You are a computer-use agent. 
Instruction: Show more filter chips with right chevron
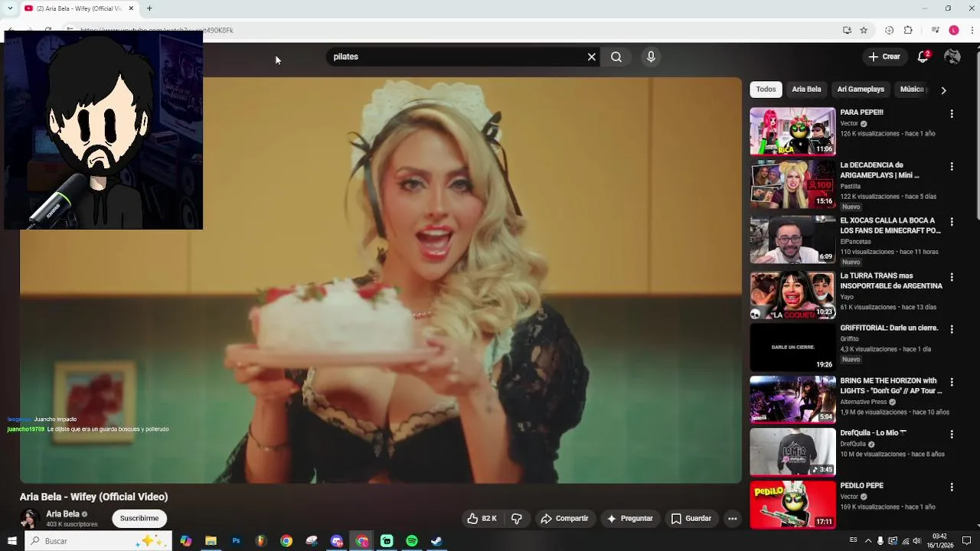[x=943, y=90]
